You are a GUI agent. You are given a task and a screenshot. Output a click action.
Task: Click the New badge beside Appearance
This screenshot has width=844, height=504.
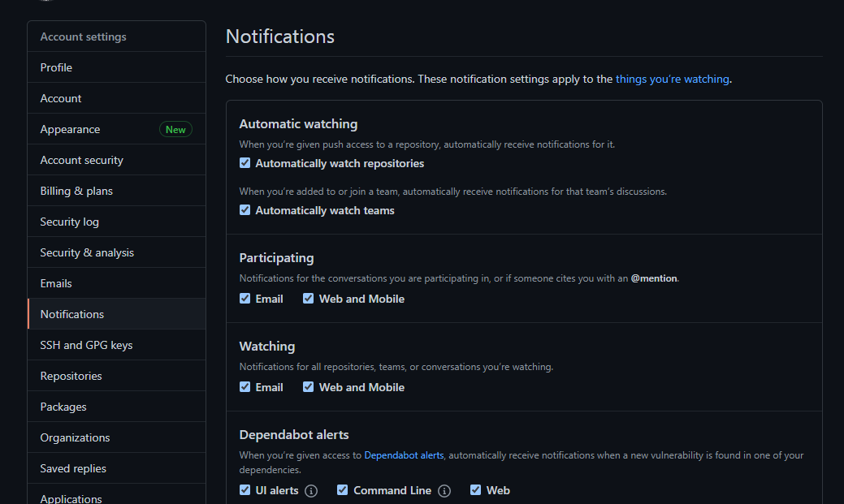175,129
